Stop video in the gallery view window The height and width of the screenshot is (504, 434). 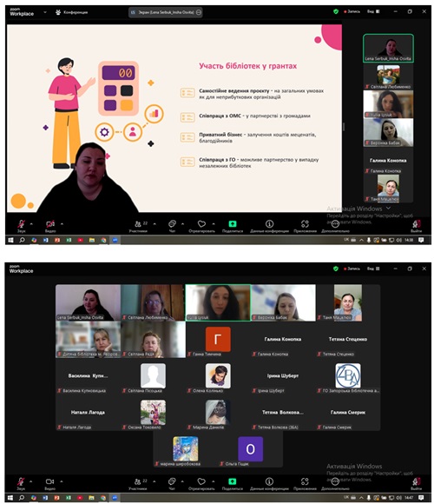(49, 481)
